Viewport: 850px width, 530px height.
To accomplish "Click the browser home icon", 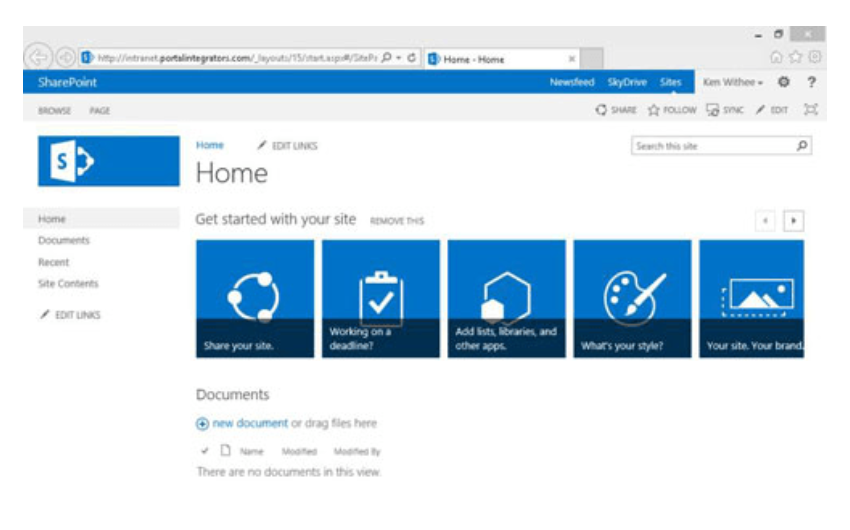I will coord(776,57).
